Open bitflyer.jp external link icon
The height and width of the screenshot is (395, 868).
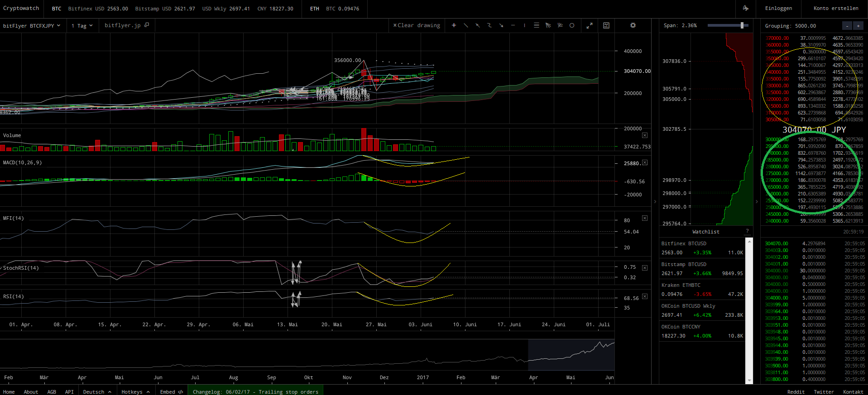tap(147, 25)
